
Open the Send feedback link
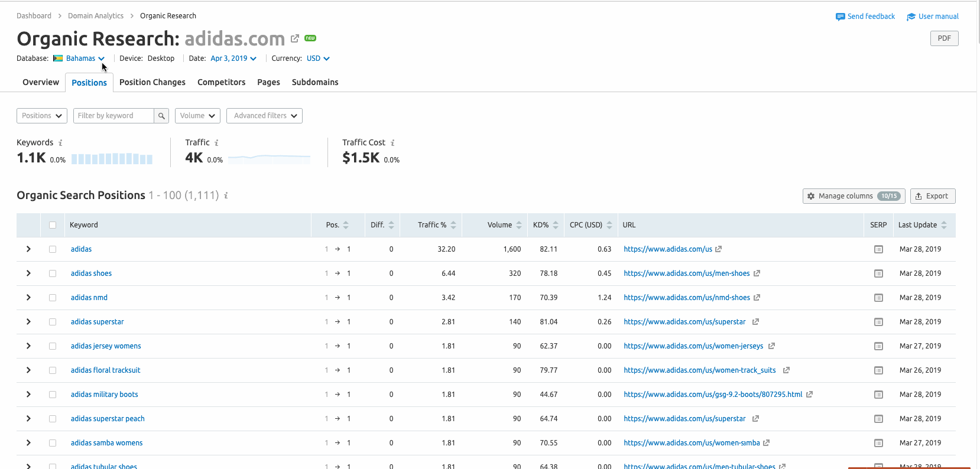865,17
